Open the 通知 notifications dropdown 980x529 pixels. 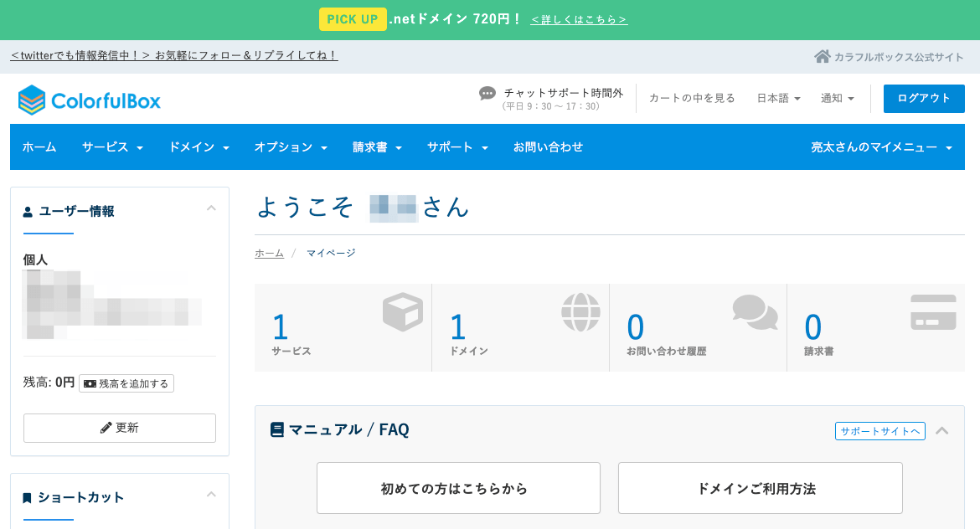click(838, 99)
